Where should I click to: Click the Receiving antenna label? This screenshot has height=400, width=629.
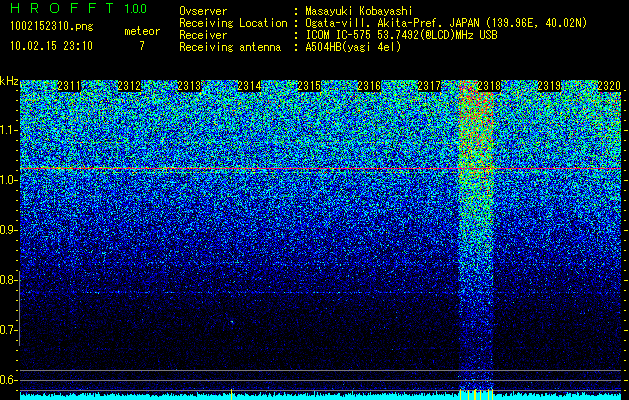230,47
